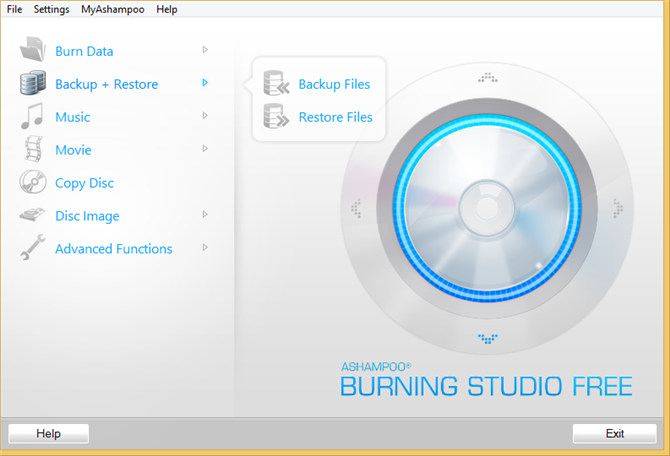670x456 pixels.
Task: Click the Advanced Functions wrench icon
Action: [x=33, y=249]
